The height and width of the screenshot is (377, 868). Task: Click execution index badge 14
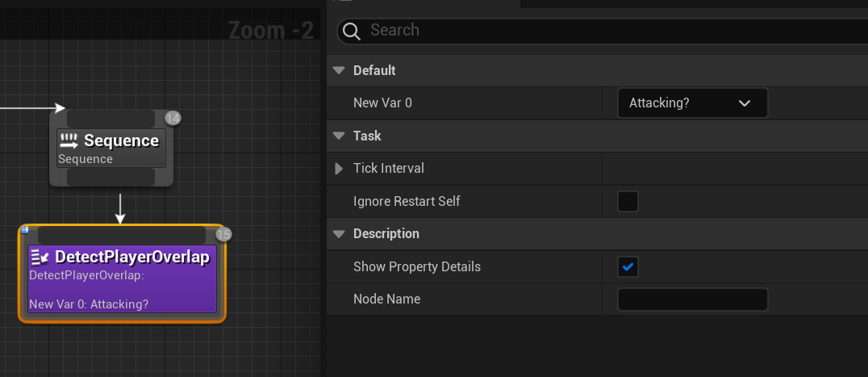pyautogui.click(x=173, y=119)
